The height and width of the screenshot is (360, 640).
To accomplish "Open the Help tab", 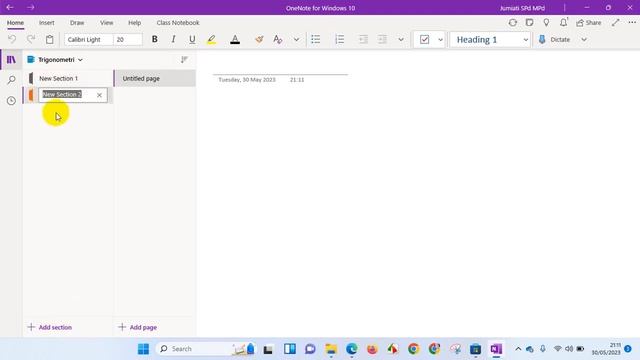I will pos(134,23).
